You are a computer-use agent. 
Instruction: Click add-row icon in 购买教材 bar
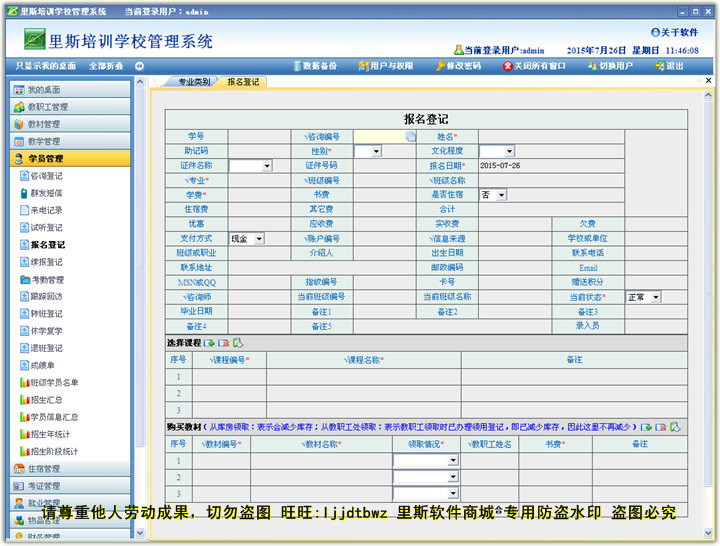(x=647, y=427)
